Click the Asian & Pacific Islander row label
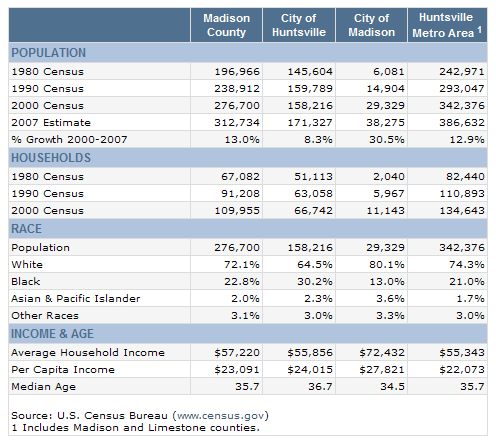Image resolution: width=496 pixels, height=443 pixels. pyautogui.click(x=76, y=298)
